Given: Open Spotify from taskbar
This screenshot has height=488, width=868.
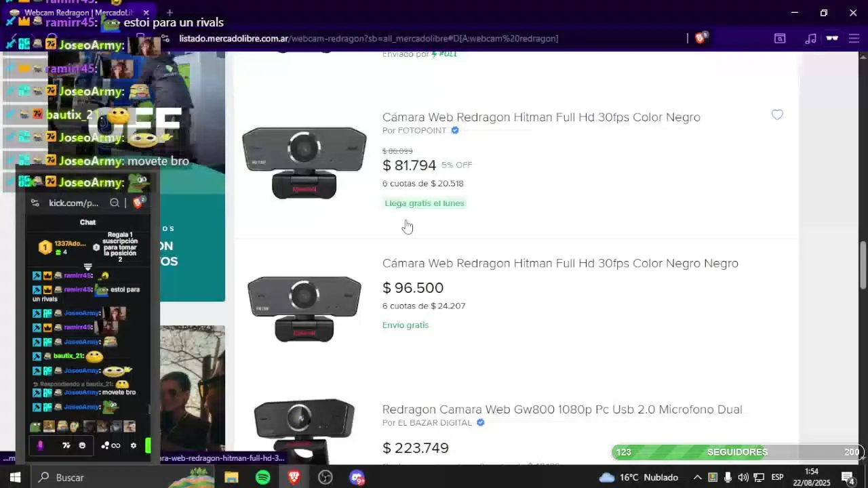Looking at the screenshot, I should pyautogui.click(x=263, y=477).
